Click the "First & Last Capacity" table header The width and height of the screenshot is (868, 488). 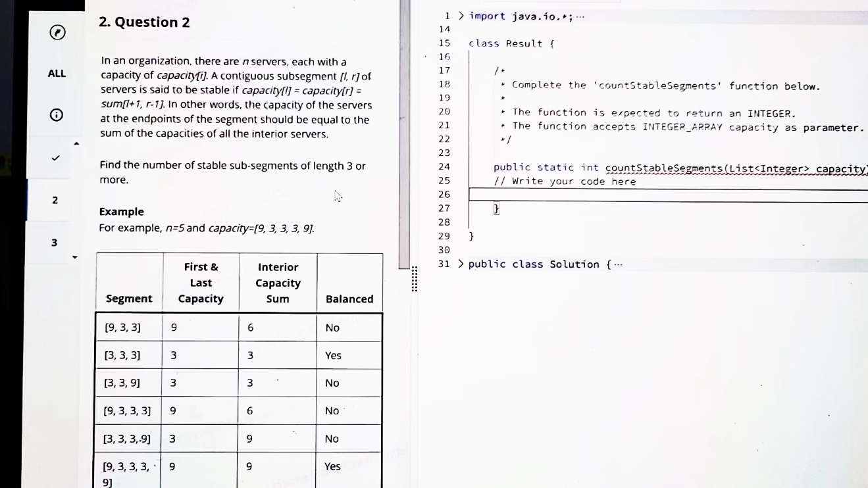coord(201,283)
